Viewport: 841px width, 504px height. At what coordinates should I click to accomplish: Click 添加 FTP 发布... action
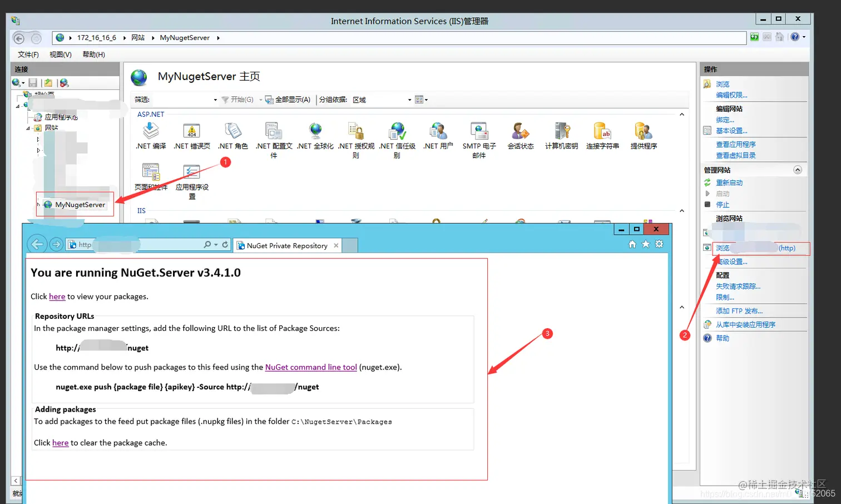pyautogui.click(x=739, y=311)
